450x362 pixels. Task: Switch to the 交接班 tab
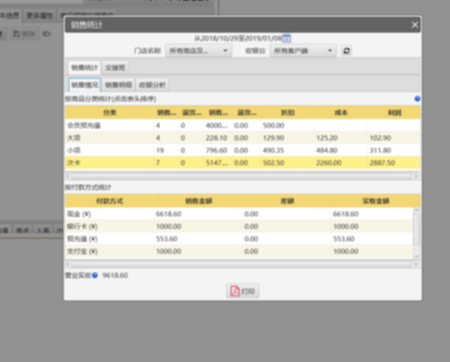[115, 68]
